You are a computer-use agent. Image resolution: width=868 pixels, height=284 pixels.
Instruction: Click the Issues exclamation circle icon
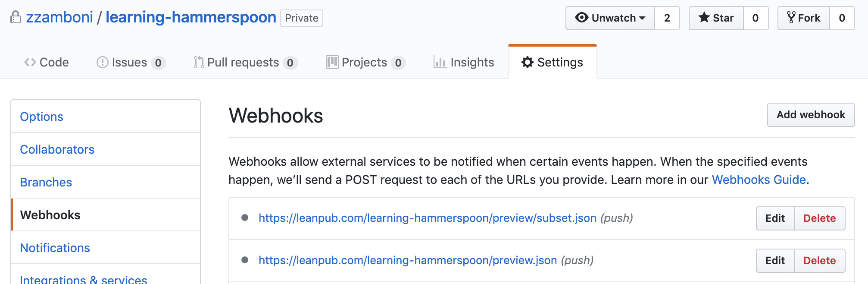102,62
